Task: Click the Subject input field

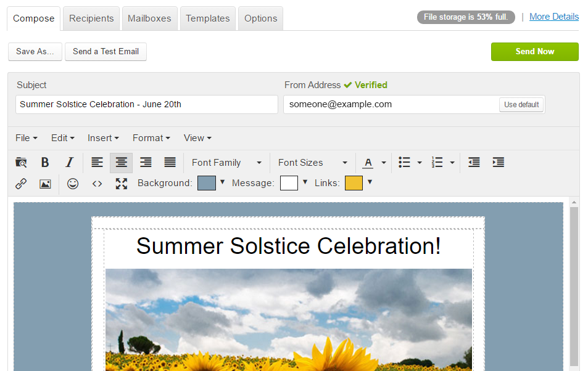Action: click(147, 104)
